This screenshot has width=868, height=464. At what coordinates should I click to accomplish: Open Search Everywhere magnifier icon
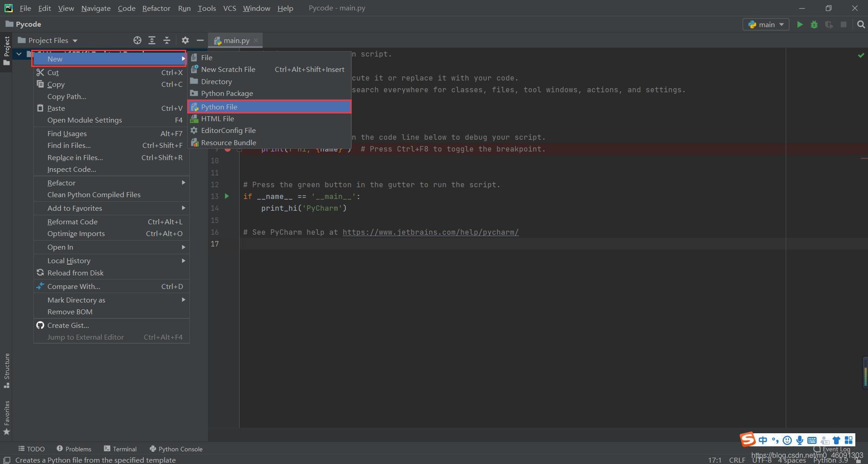point(861,24)
